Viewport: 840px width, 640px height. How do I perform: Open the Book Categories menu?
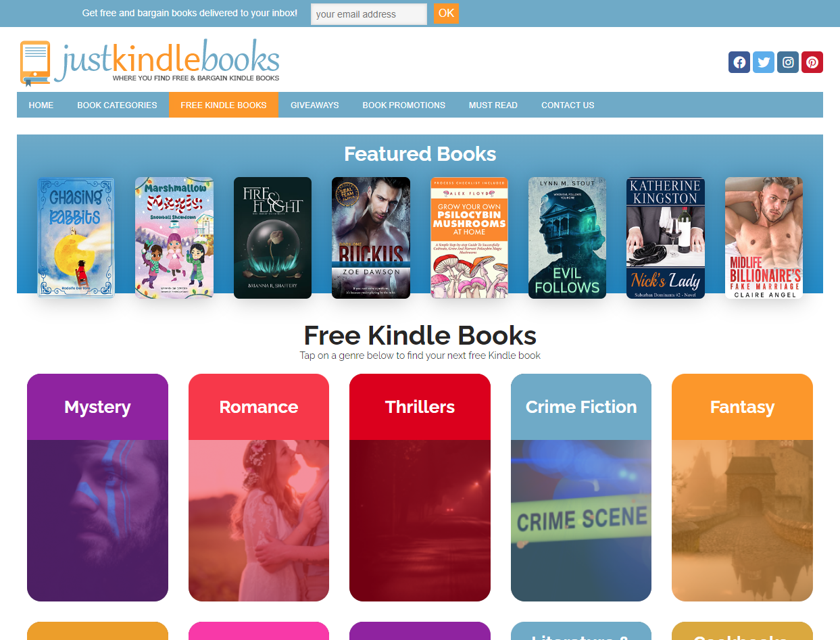coord(117,105)
